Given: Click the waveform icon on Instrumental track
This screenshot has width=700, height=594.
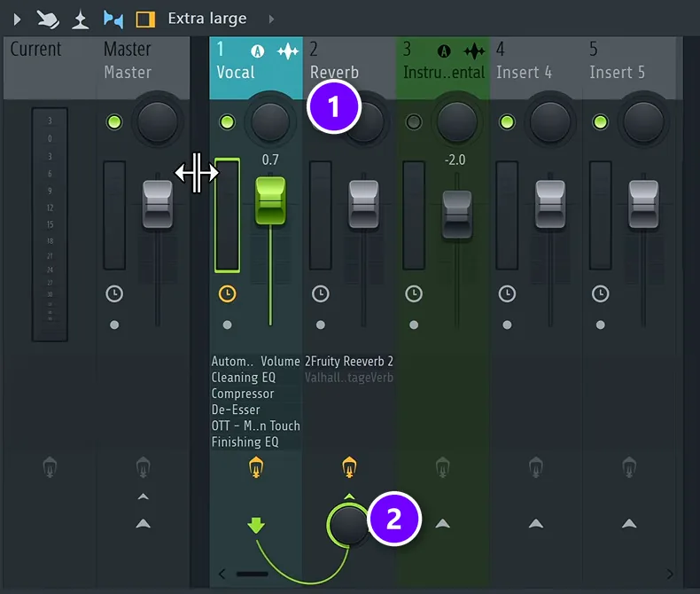Looking at the screenshot, I should [475, 51].
